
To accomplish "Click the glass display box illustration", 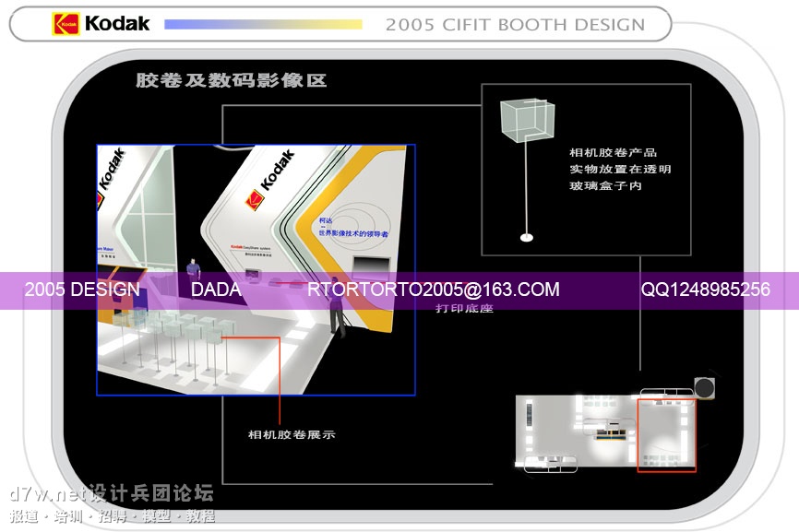I will coord(528,120).
